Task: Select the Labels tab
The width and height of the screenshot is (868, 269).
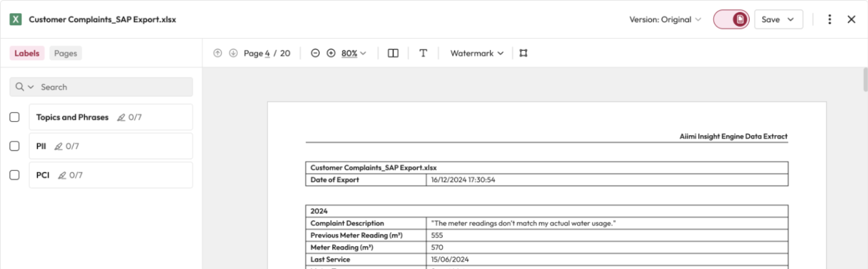Action: coord(27,53)
